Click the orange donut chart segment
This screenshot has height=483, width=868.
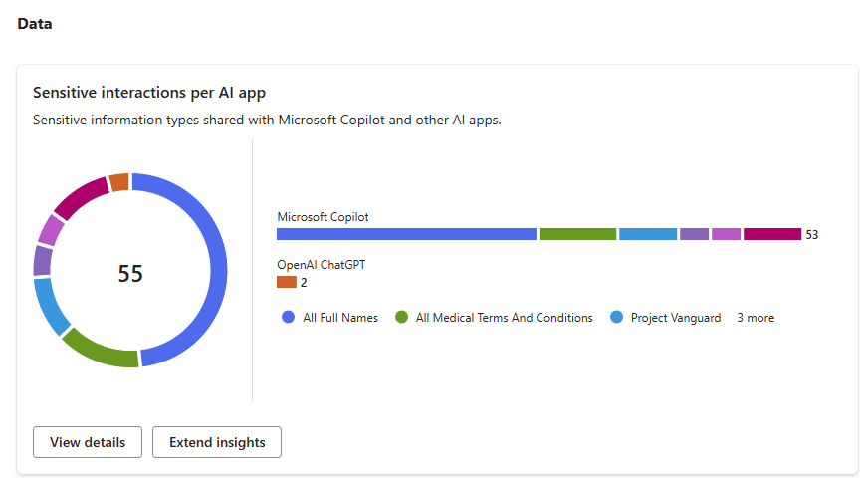click(x=119, y=182)
